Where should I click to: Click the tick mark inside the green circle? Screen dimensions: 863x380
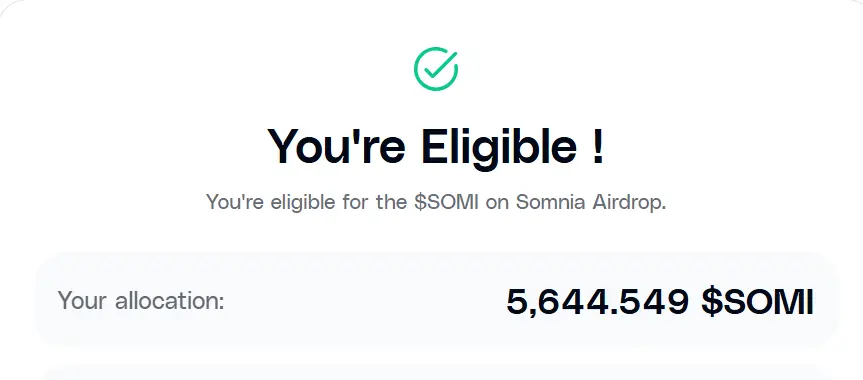tap(440, 66)
